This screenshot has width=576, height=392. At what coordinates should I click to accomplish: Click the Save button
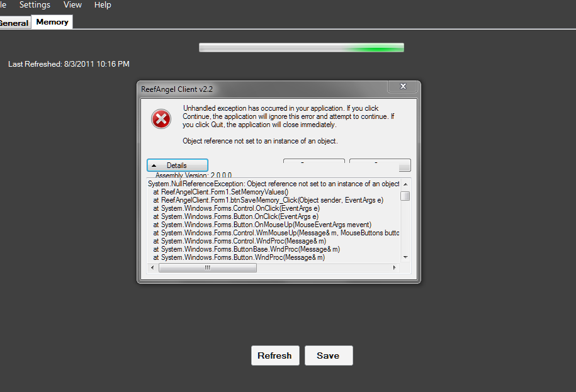(329, 356)
